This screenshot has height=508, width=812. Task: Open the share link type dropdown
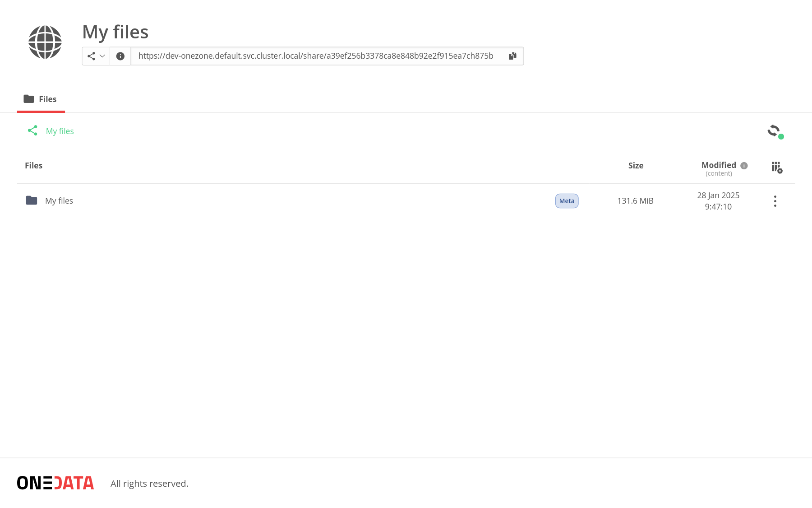point(96,56)
